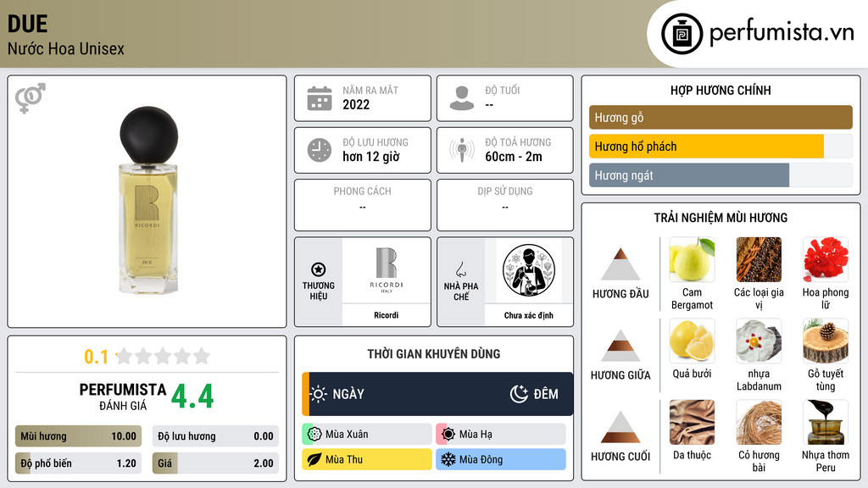Open the Cỏ hương bài note image
This screenshot has width=868, height=488.
point(759,422)
